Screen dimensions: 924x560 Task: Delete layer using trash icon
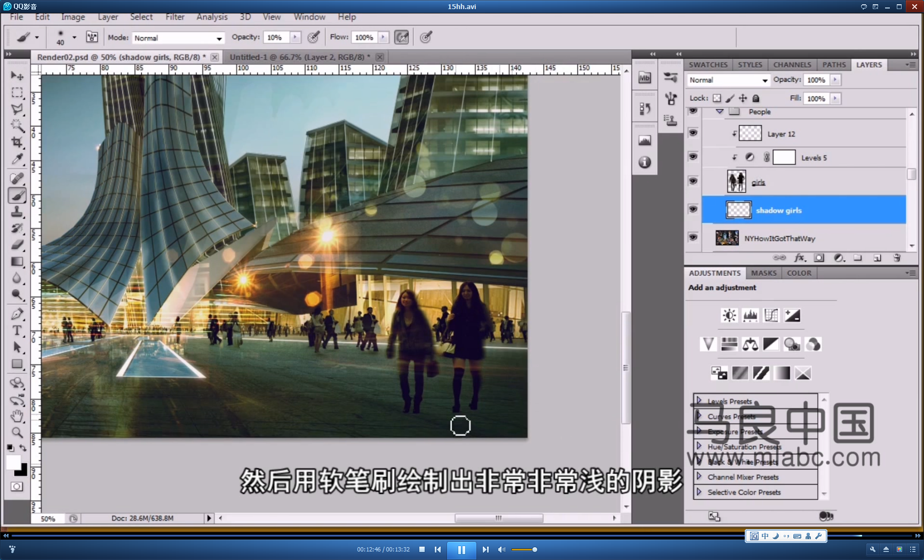pos(897,258)
